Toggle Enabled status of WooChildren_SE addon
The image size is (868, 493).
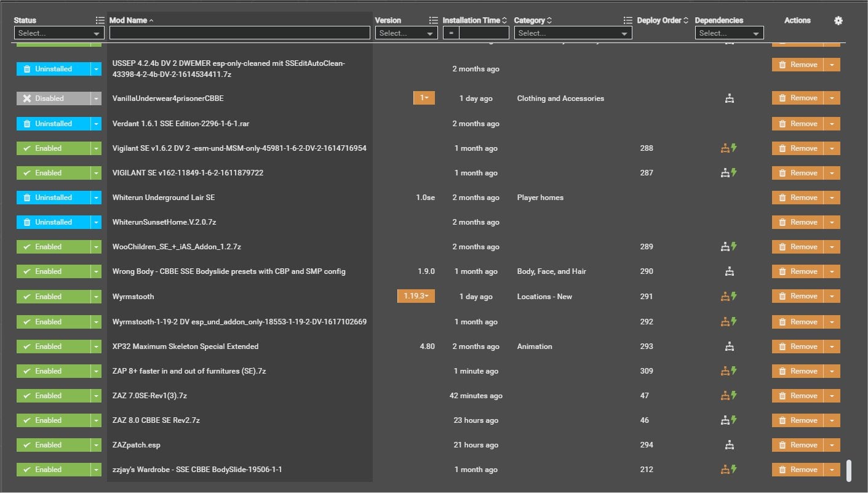tap(53, 247)
